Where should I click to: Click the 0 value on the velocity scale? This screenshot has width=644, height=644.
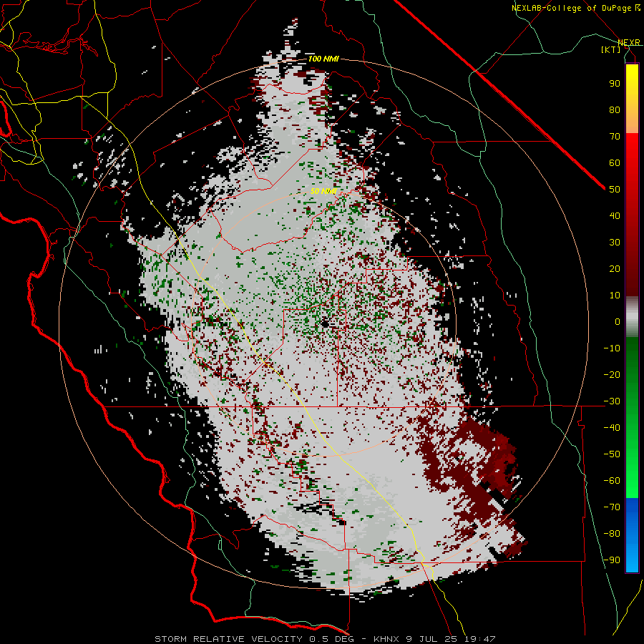tap(618, 321)
